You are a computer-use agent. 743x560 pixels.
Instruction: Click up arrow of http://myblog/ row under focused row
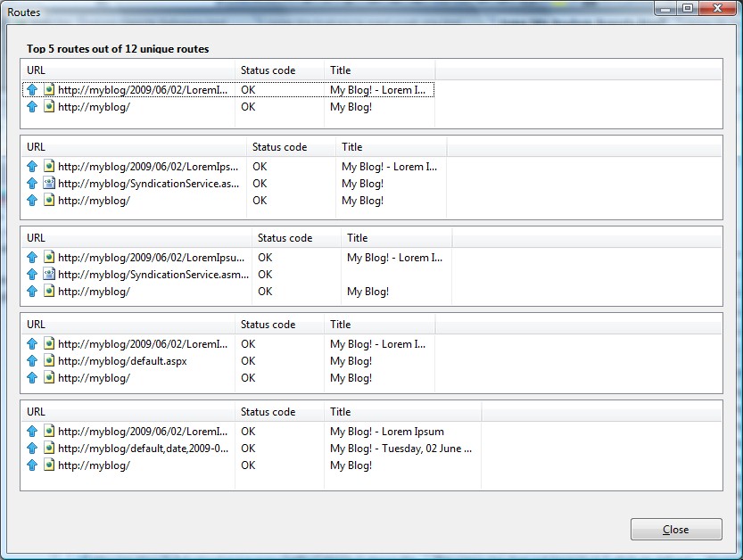[32, 107]
